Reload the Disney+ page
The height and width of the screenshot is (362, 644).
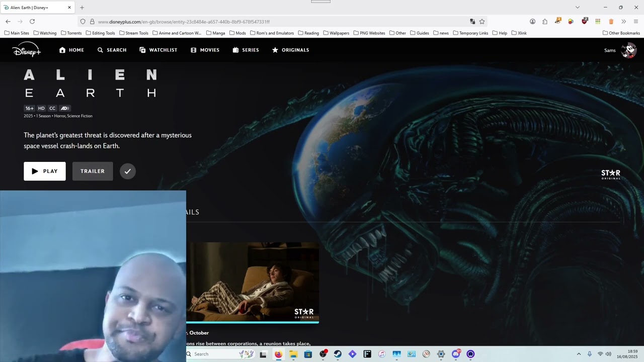[32, 22]
